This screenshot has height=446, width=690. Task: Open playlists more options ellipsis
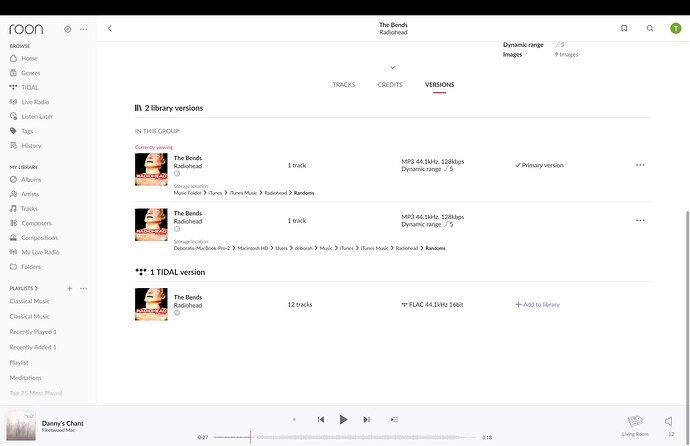pyautogui.click(x=83, y=288)
